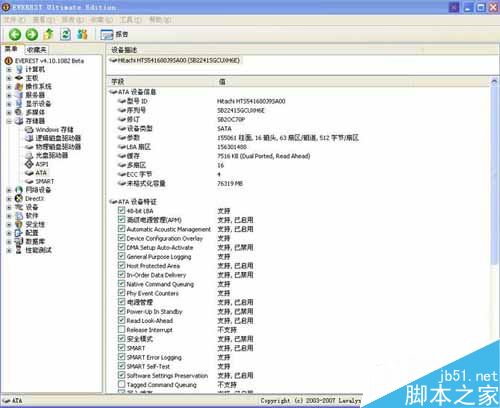Screen dimensions: 500x408
Task: Select the 安全性 security shield icon
Action: click(20, 224)
